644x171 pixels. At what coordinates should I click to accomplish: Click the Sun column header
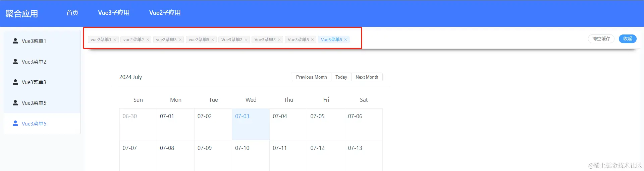point(138,100)
